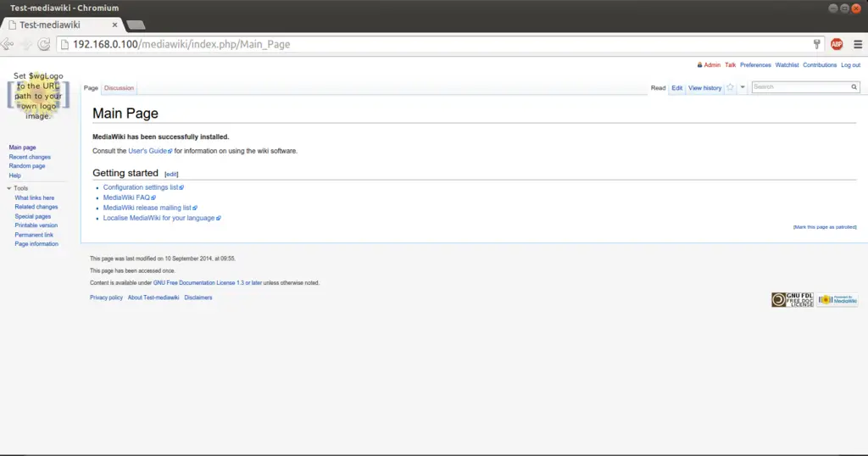
Task: Add page to watchlist with star icon
Action: pyautogui.click(x=730, y=87)
